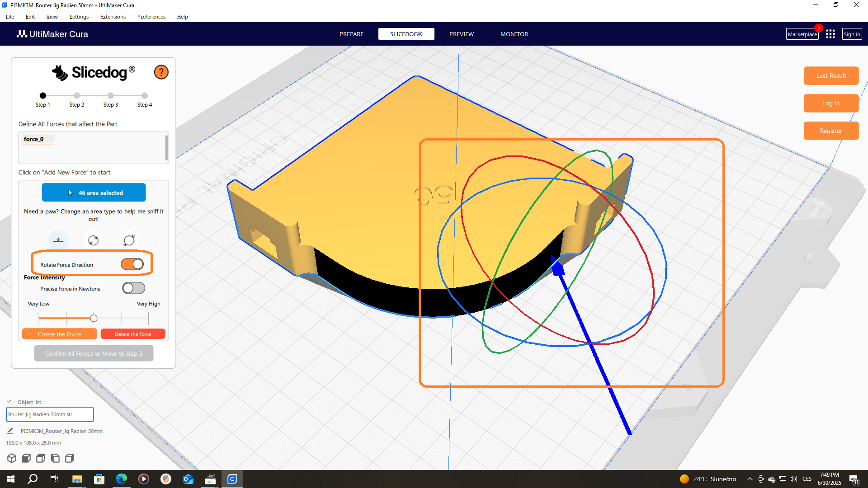Open the Edit menu
This screenshot has height=488, width=868.
coord(30,17)
